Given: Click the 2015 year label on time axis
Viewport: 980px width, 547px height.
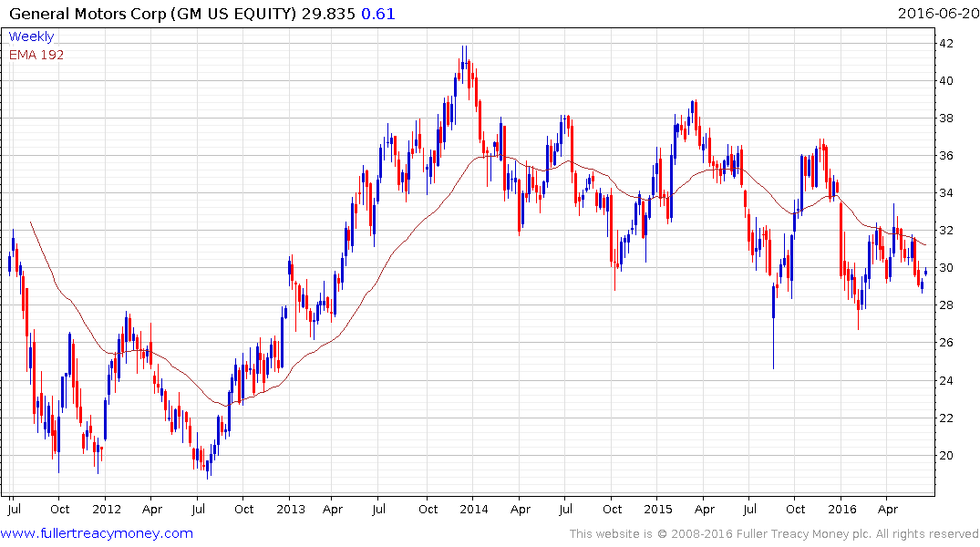Looking at the screenshot, I should 658,509.
